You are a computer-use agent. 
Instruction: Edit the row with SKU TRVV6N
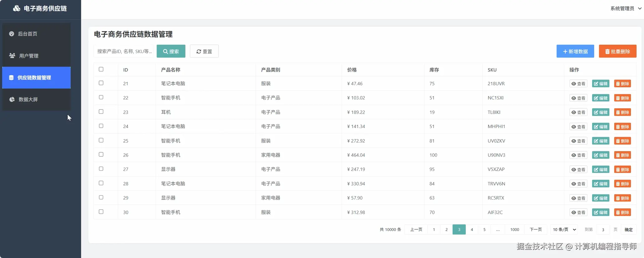600,184
